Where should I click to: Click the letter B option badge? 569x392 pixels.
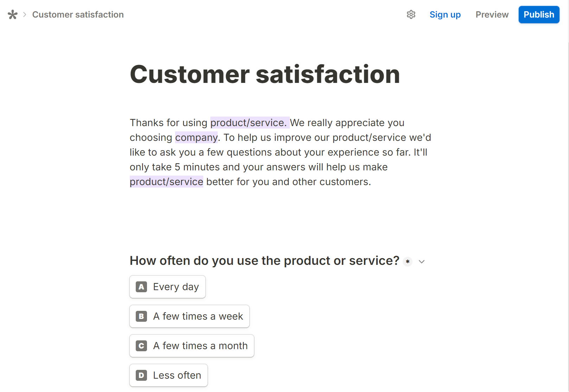coord(141,316)
